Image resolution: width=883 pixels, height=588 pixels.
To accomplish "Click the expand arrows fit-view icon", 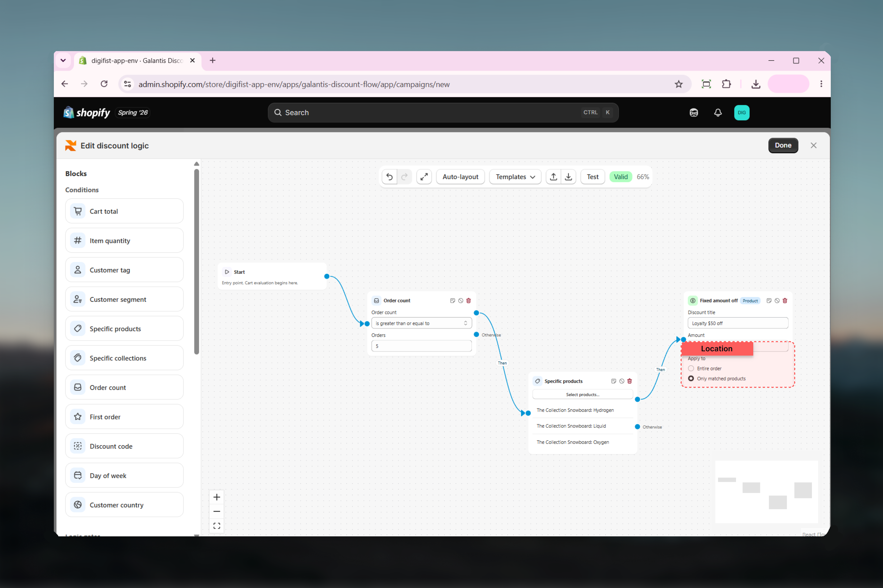I will coord(424,177).
